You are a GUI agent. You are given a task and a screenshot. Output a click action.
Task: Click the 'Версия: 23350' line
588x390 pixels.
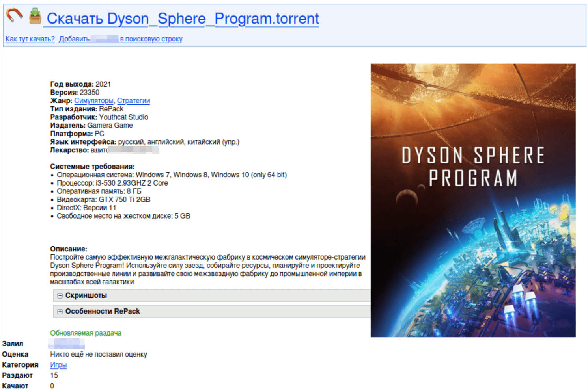(75, 92)
